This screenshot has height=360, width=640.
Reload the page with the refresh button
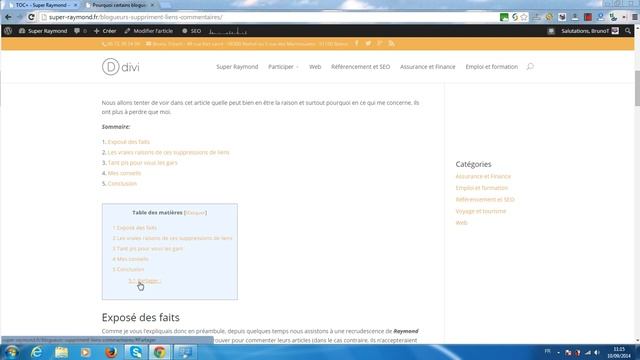(31, 17)
